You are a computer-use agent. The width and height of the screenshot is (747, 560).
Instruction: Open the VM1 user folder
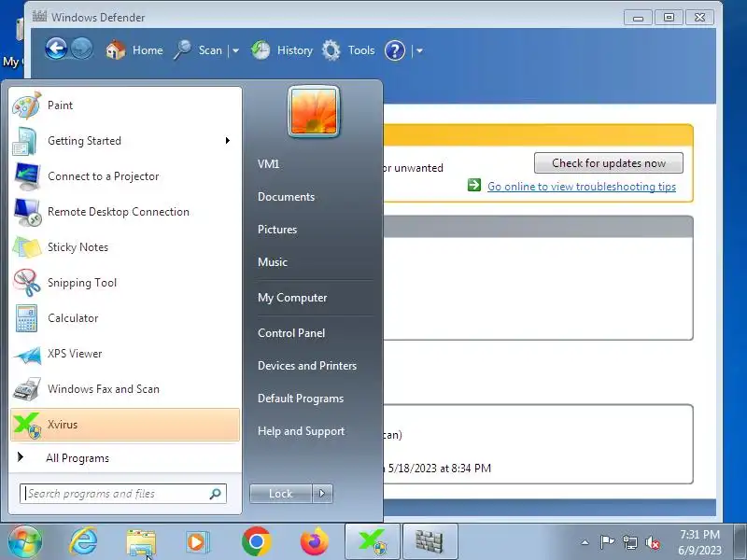[x=268, y=164]
